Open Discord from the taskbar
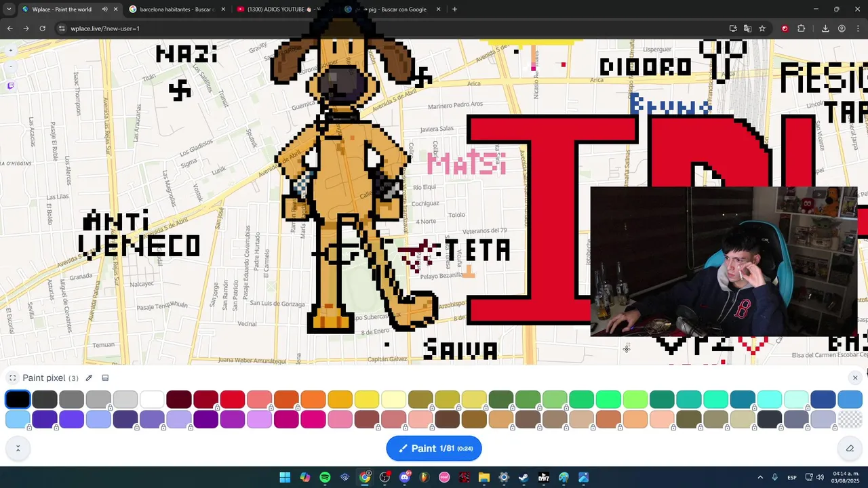 (x=405, y=477)
